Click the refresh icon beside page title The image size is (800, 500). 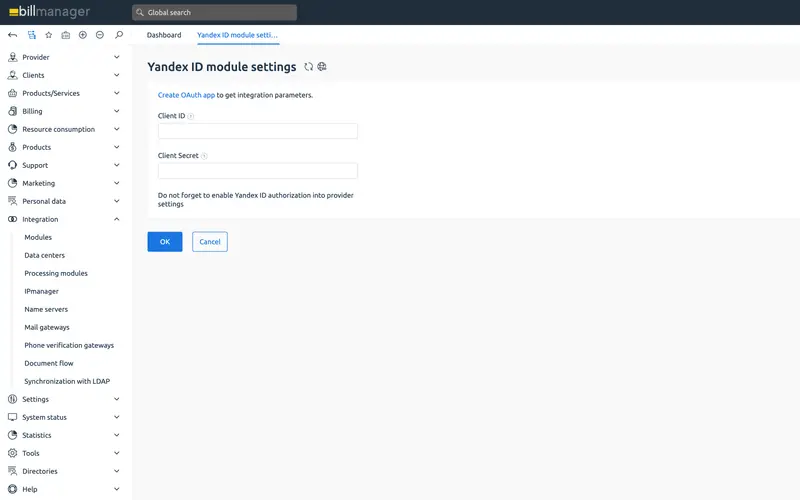pyautogui.click(x=308, y=66)
